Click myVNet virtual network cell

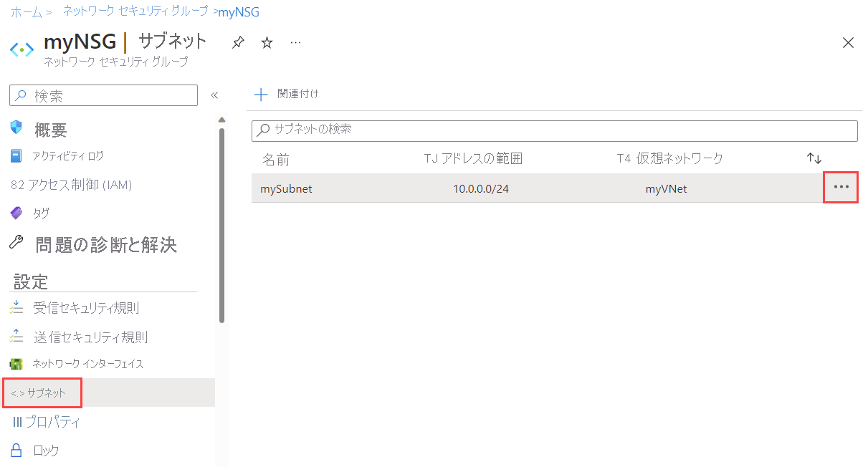click(667, 189)
